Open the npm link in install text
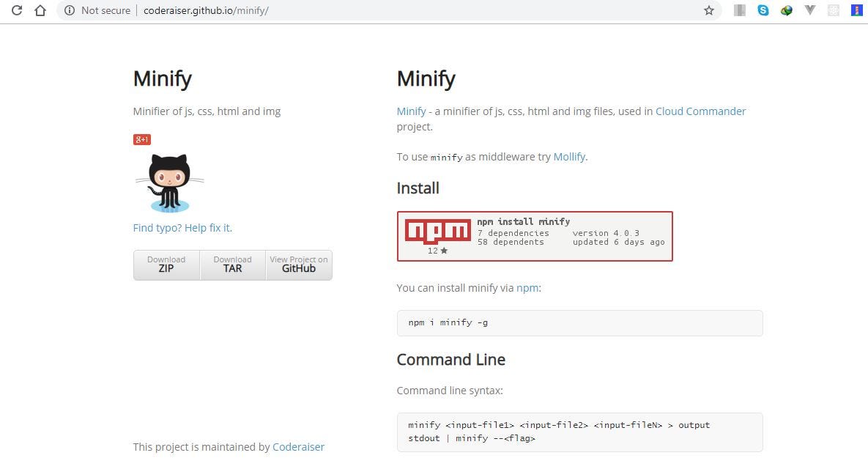 527,288
